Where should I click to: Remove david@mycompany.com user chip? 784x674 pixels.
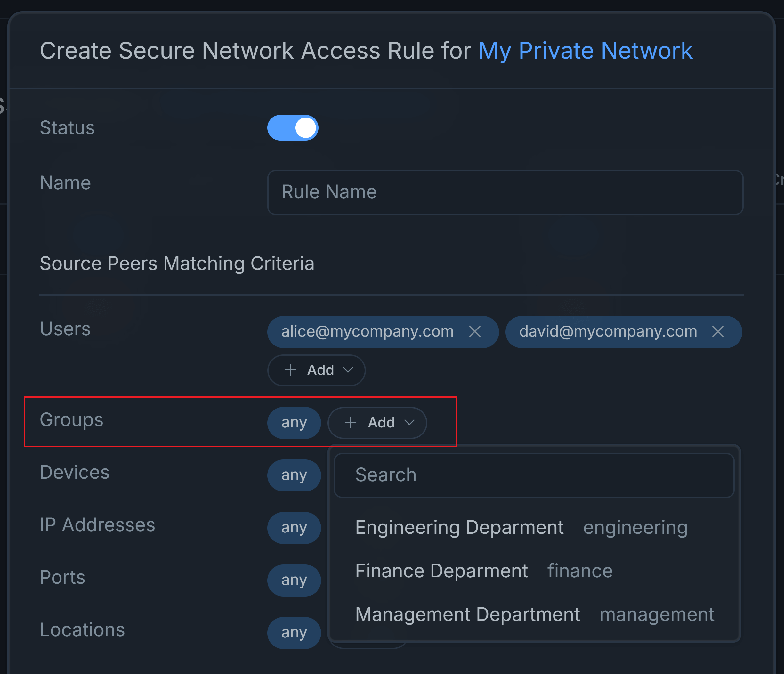click(x=718, y=331)
